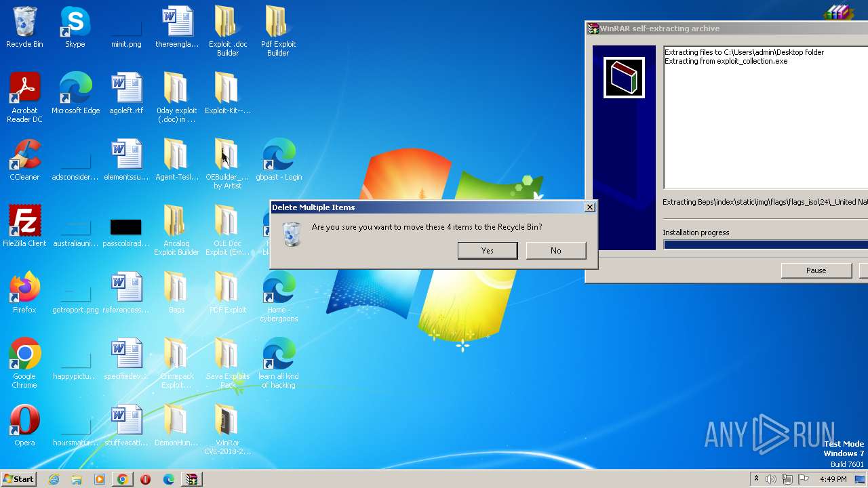Select the Exploit-Kit--... folder

coord(228,94)
